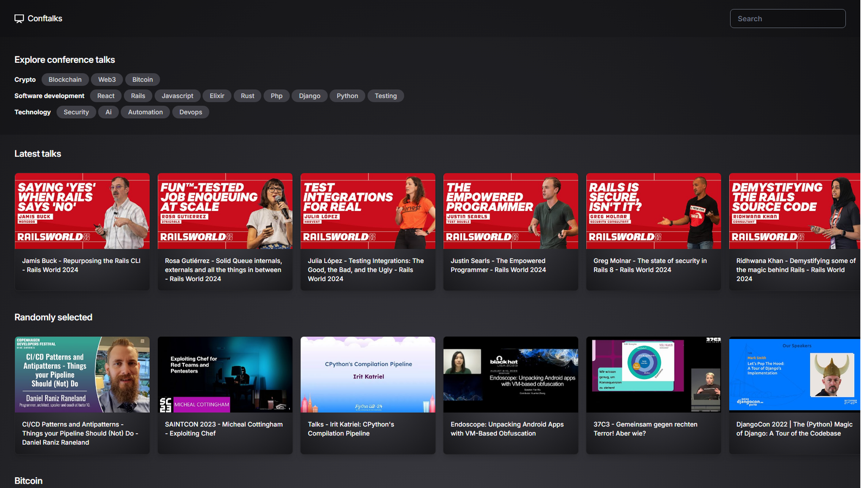Choose the Devops tag
The width and height of the screenshot is (868, 488).
(190, 112)
